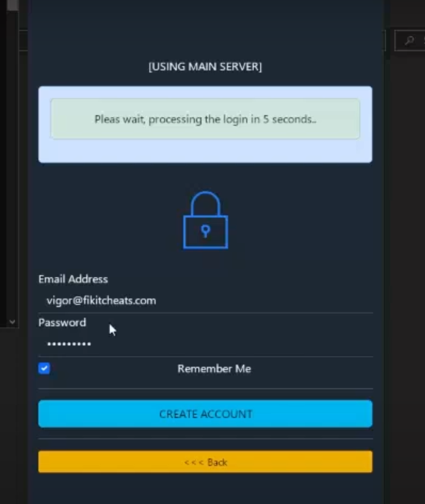Image resolution: width=425 pixels, height=504 pixels.
Task: Click the vigor@fikitcheats.com email text
Action: pos(102,301)
